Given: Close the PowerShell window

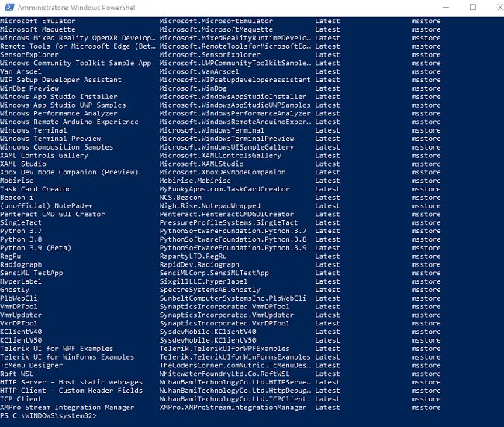Looking at the screenshot, I should (500, 7).
